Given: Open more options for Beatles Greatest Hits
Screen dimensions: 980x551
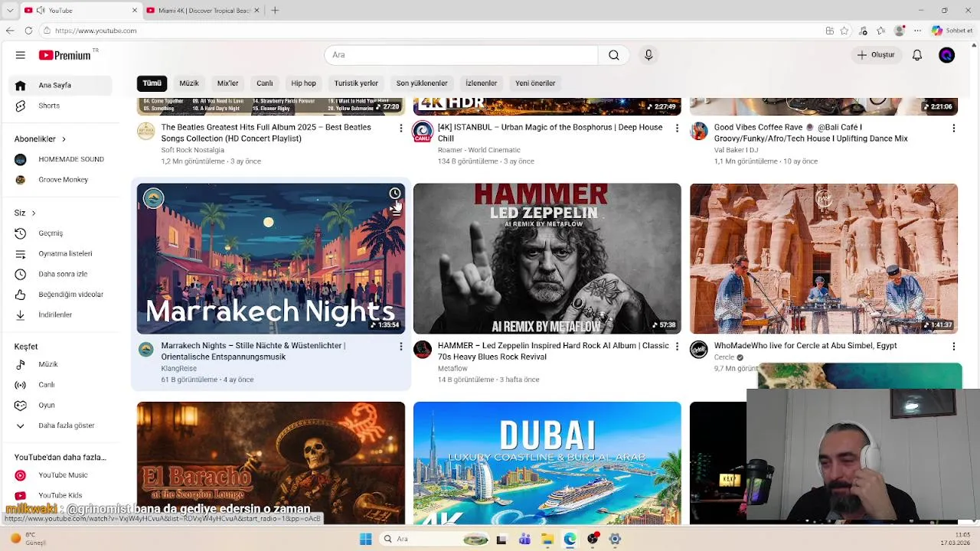Looking at the screenshot, I should 400,128.
